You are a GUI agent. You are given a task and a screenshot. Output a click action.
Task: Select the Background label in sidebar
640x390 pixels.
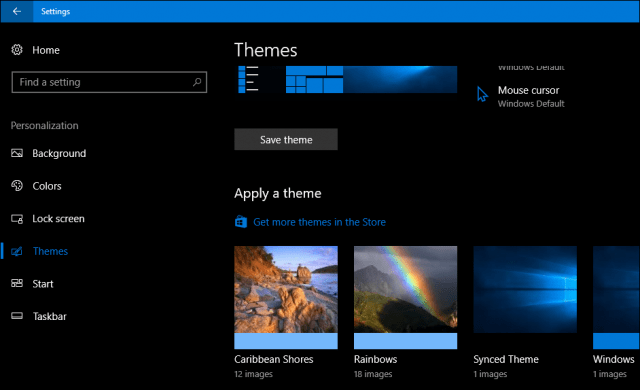click(x=59, y=153)
